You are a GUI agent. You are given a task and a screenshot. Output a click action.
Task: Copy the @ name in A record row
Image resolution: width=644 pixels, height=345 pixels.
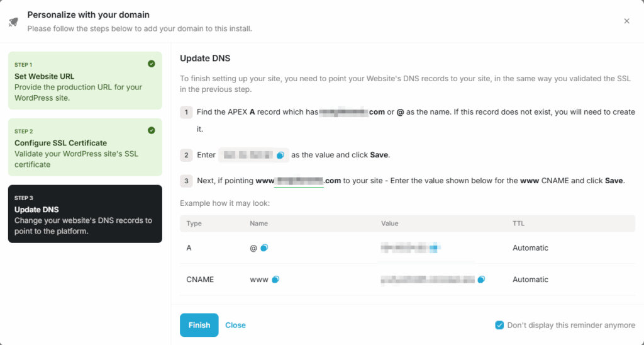pos(264,248)
